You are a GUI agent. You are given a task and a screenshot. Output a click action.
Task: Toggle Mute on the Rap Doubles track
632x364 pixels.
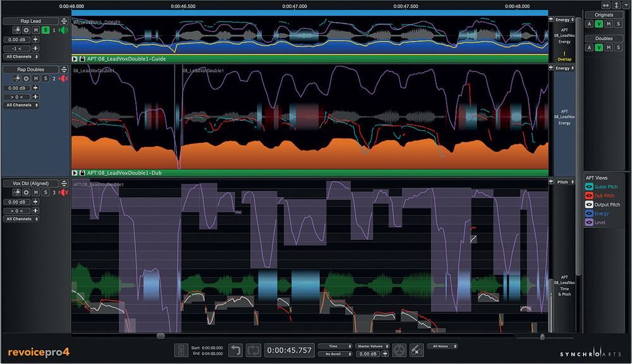click(36, 78)
